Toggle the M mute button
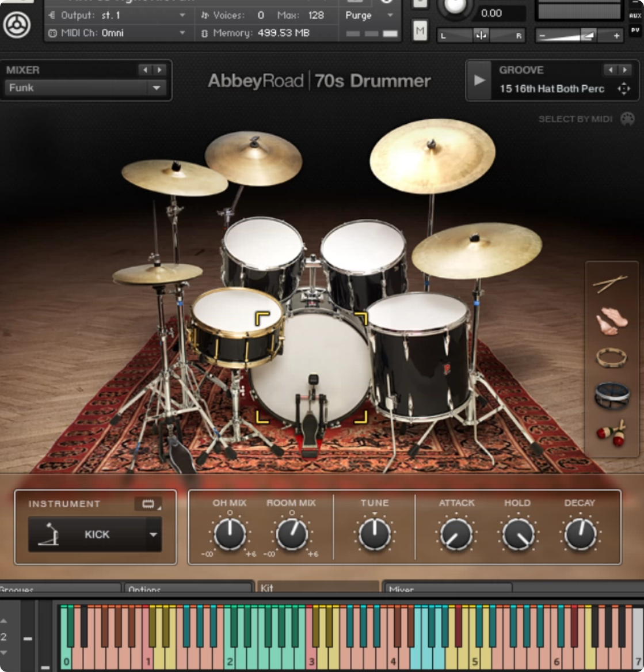644x672 pixels. point(420,31)
